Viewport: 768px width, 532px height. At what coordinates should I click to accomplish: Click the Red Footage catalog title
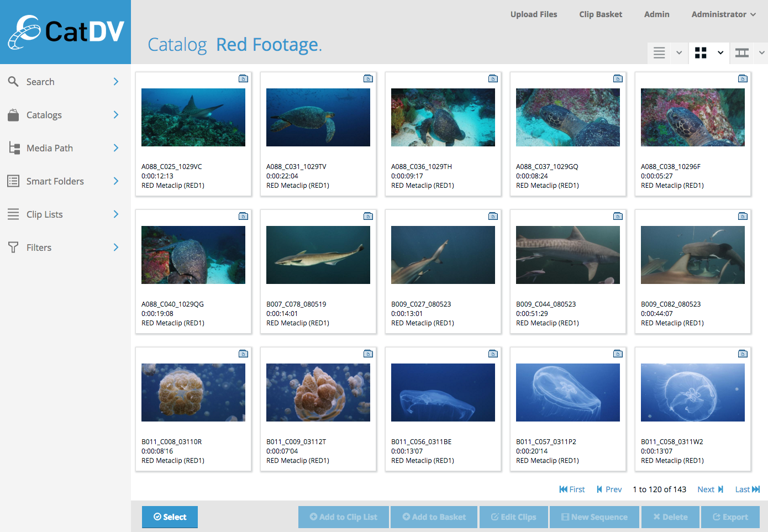pos(269,44)
